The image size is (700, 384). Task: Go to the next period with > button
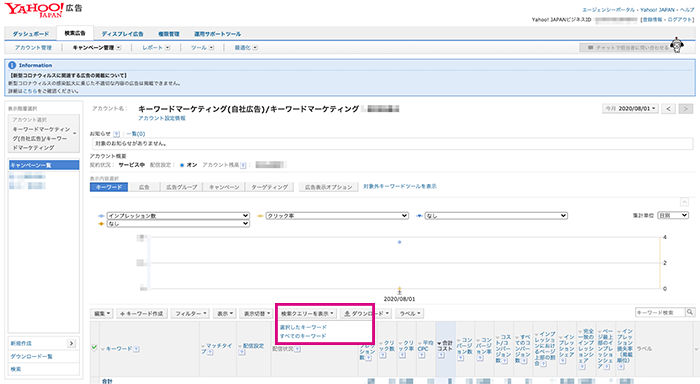[686, 109]
